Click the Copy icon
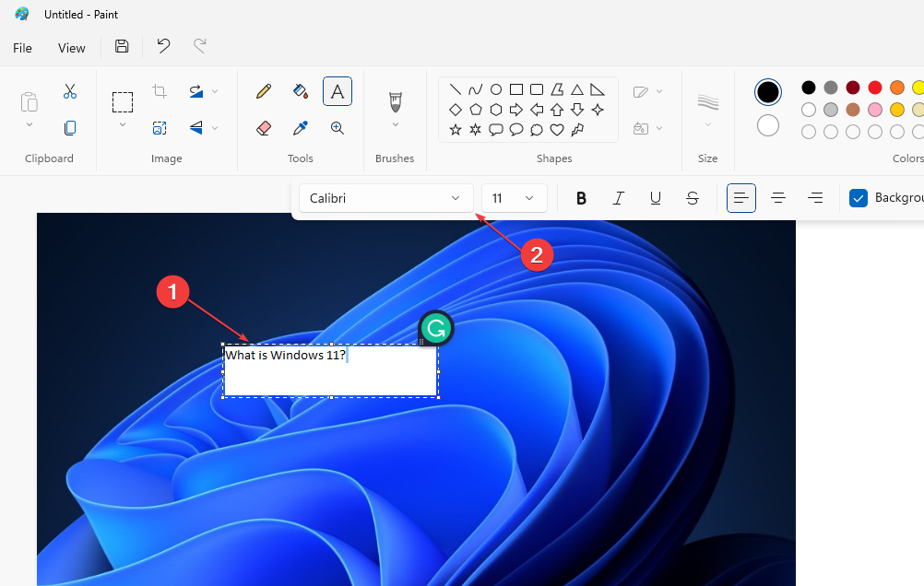The width and height of the screenshot is (924, 586). [70, 128]
